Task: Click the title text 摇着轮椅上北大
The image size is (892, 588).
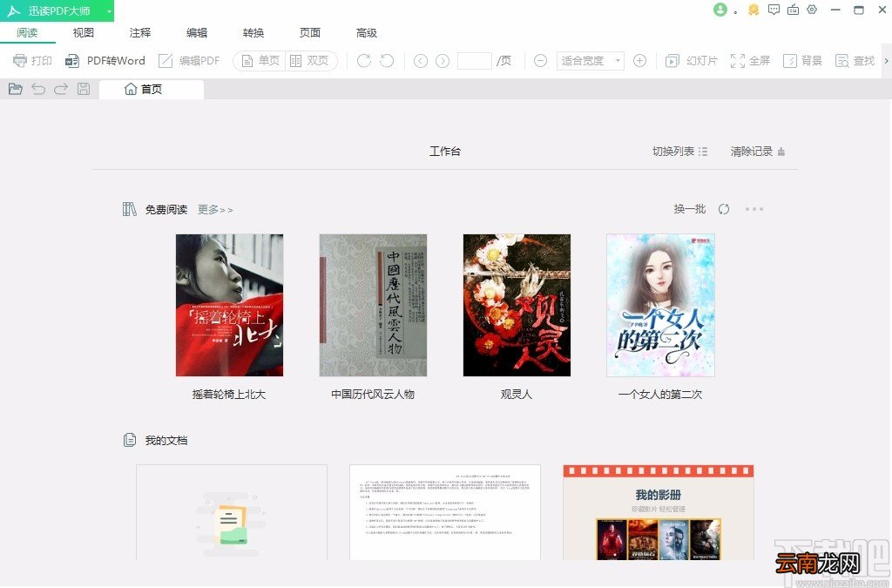Action: click(x=229, y=394)
